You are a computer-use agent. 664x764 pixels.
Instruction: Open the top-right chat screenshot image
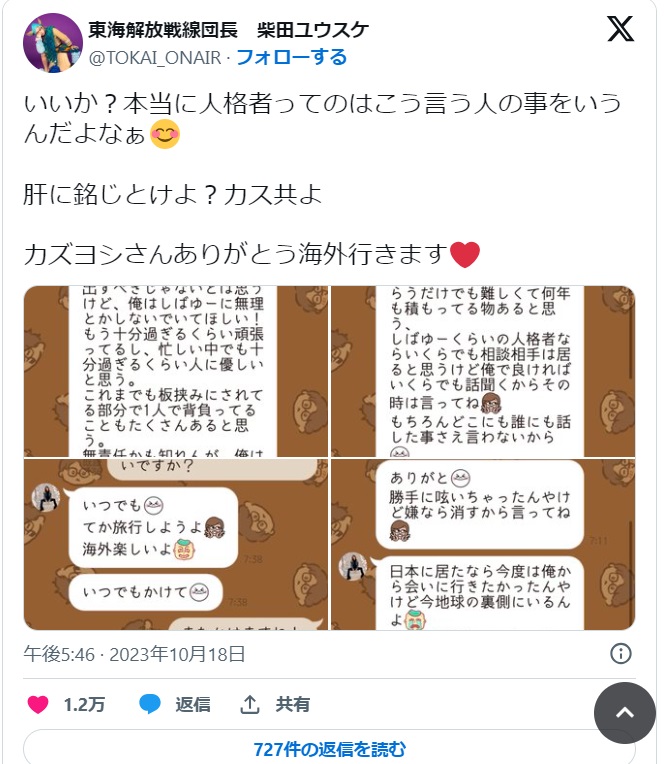pos(483,371)
